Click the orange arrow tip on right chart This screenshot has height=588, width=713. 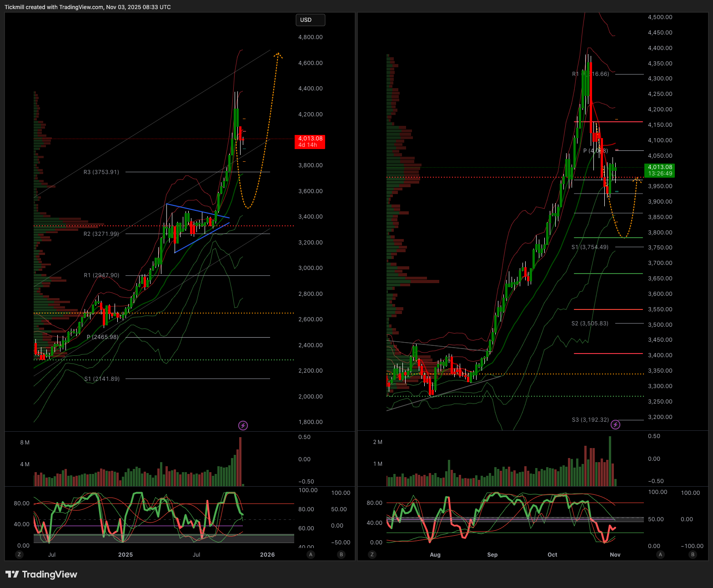[x=638, y=179]
